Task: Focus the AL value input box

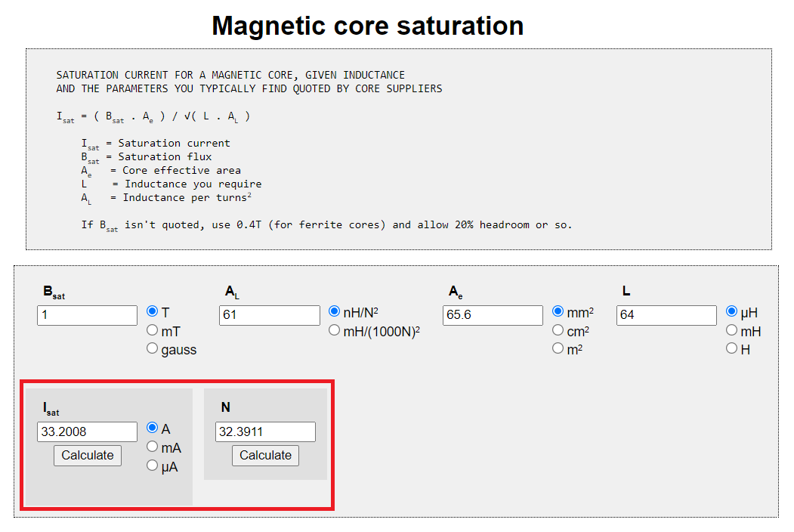Action: [270, 315]
